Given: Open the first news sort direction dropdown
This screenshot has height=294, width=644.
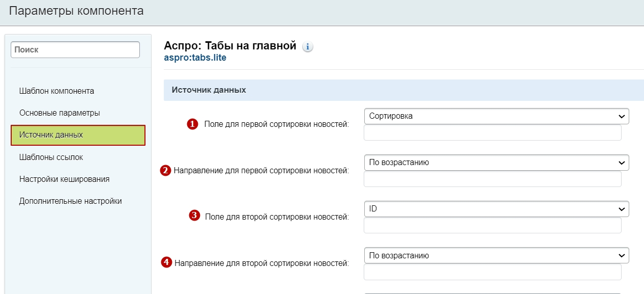Looking at the screenshot, I should [496, 163].
